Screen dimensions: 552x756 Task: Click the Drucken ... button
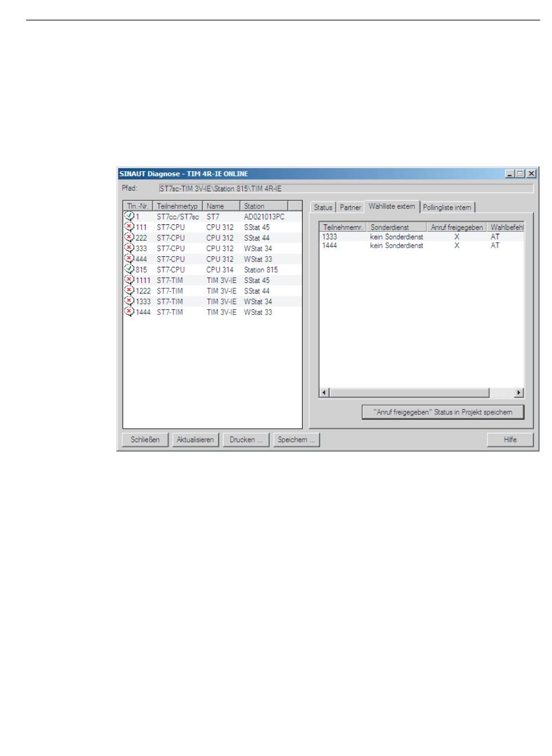246,440
